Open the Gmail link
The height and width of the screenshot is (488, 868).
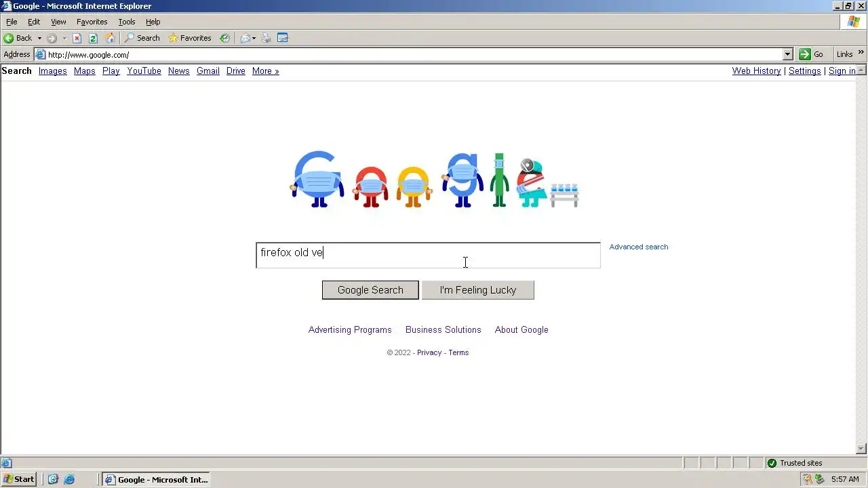[208, 71]
